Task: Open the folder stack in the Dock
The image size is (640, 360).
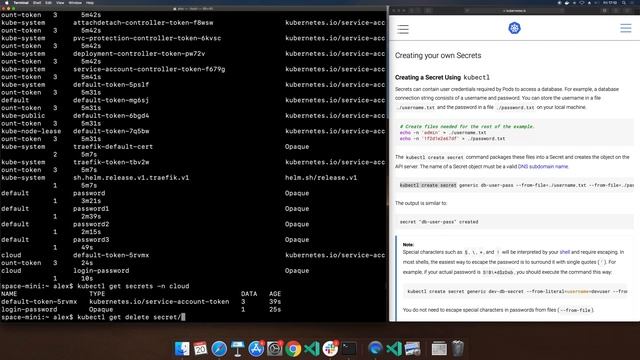Action: (439, 349)
